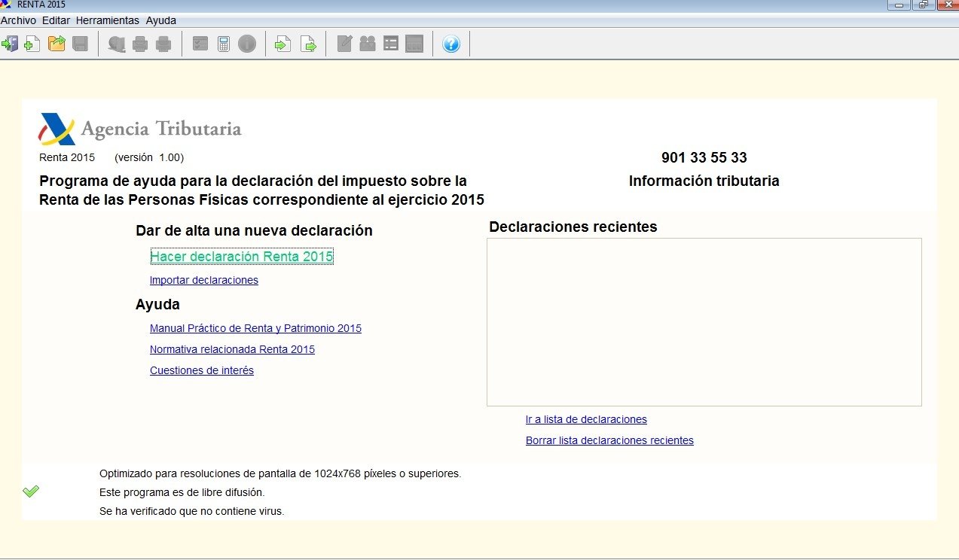Screen dimensions: 959x560
Task: Click the Dar de alta una nueva declaración heading
Action: 254,230
